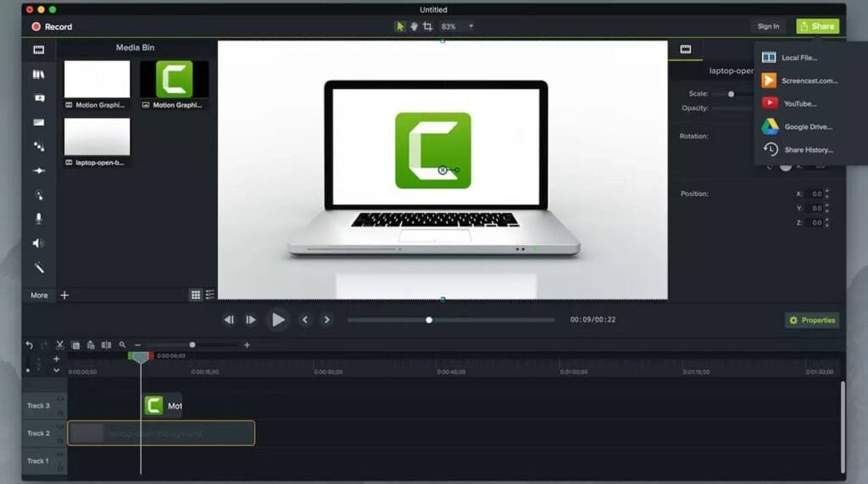Increment the X position stepper
Image resolution: width=868 pixels, height=484 pixels.
[827, 191]
